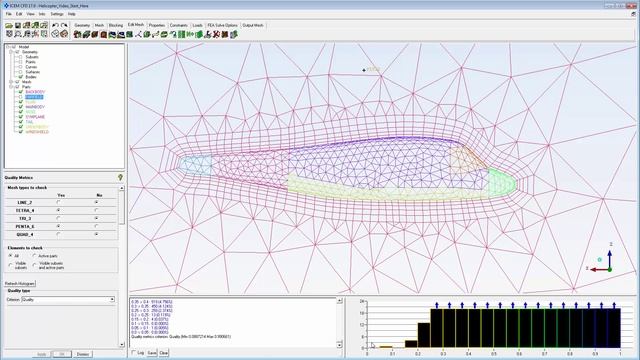Viewport: 640px width, 360px height.
Task: Select Yes radio for LINE_2
Action: [59, 202]
